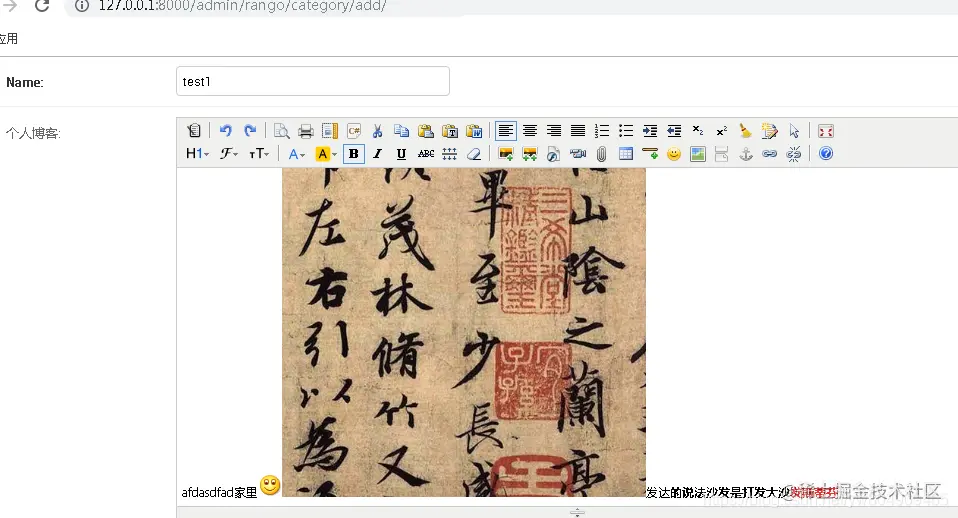Increase indent icon

pyautogui.click(x=650, y=131)
